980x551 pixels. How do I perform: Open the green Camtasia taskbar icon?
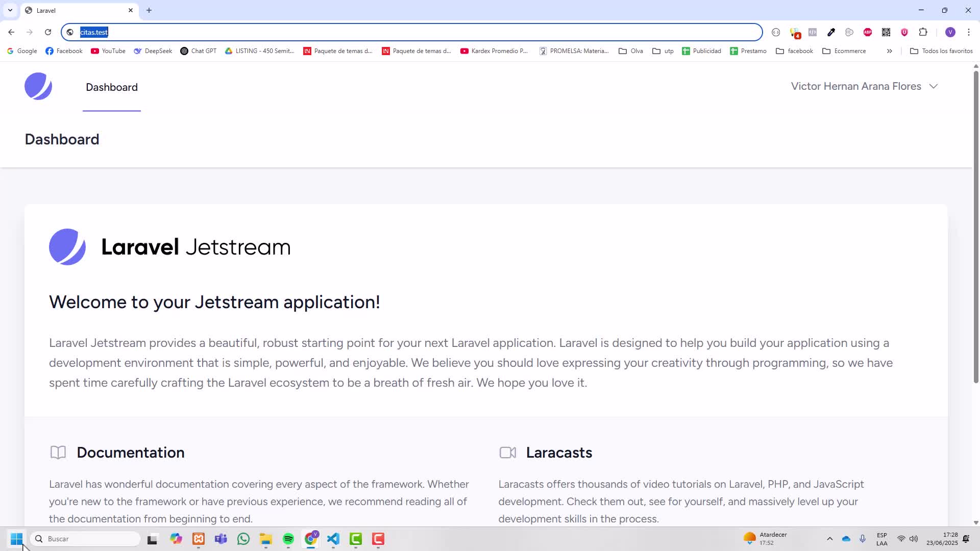click(356, 539)
